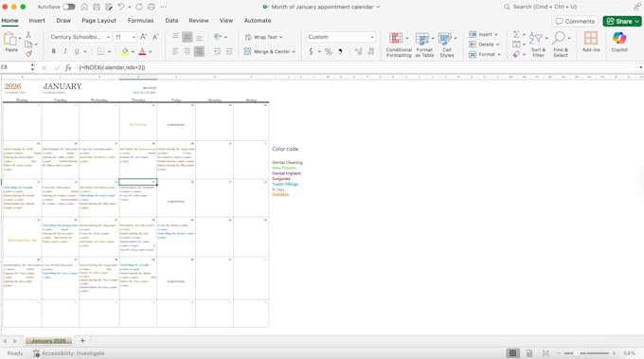The height and width of the screenshot is (359, 644).
Task: Open Format as Table
Action: pos(424,45)
